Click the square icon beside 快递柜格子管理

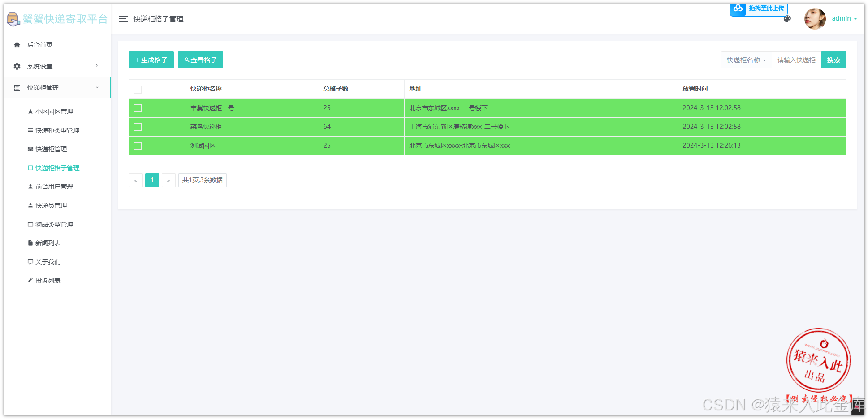(x=30, y=168)
